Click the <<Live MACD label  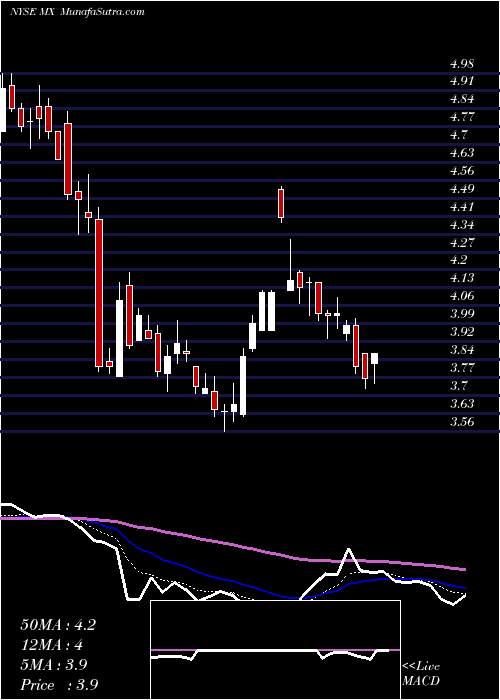pyautogui.click(x=421, y=674)
